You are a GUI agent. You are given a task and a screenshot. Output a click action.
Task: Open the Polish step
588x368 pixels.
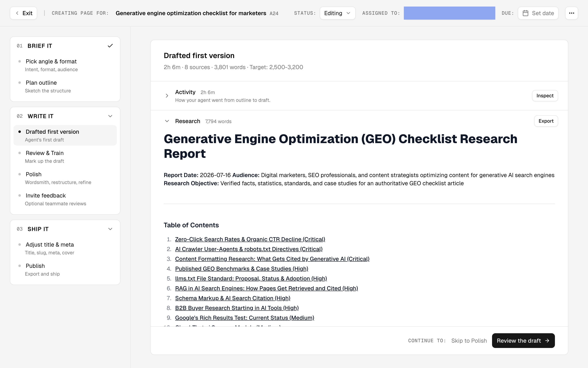point(65,178)
